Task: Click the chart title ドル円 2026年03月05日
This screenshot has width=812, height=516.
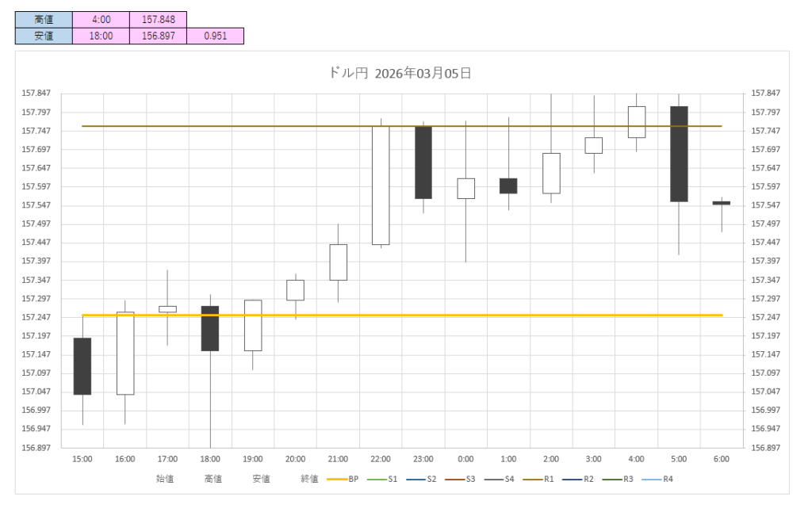Action: pos(400,73)
